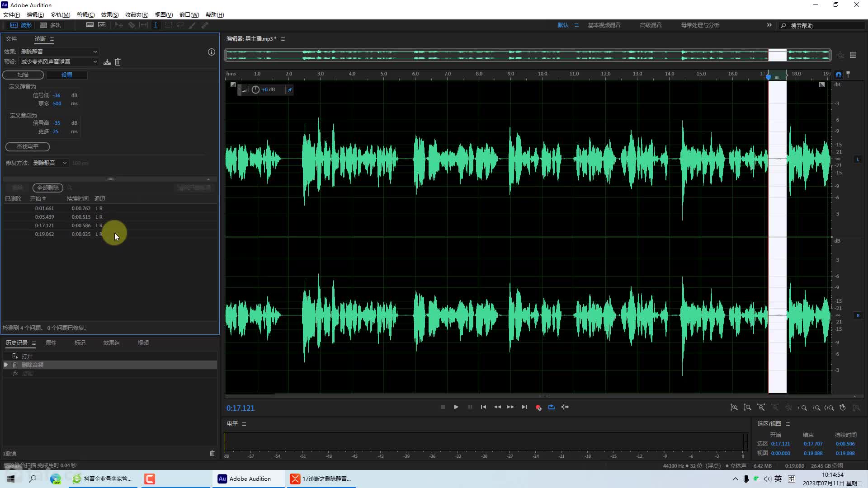Delete preset trash icon
This screenshot has height=488, width=868.
pyautogui.click(x=118, y=62)
